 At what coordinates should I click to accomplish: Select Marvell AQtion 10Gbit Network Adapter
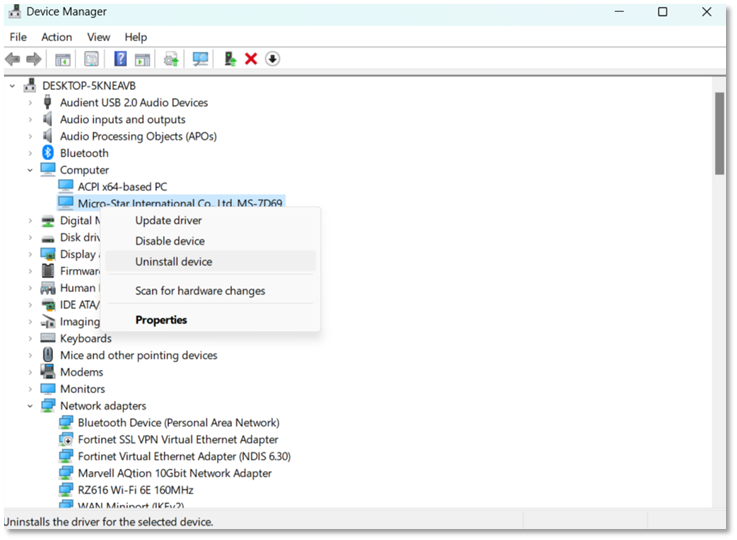174,473
